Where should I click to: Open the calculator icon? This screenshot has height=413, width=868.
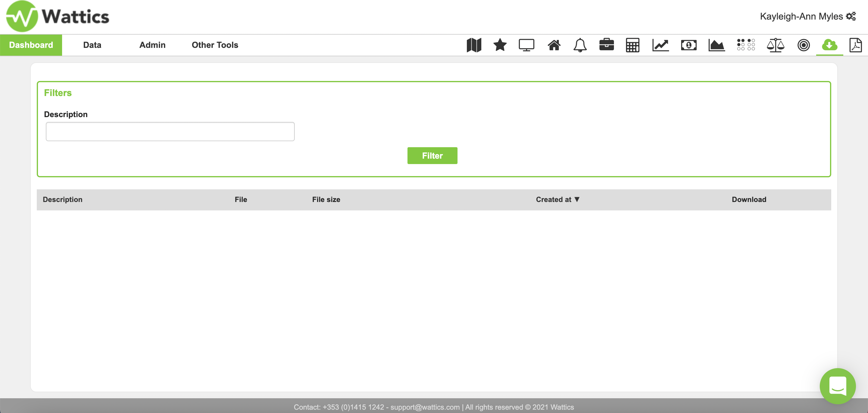tap(633, 45)
